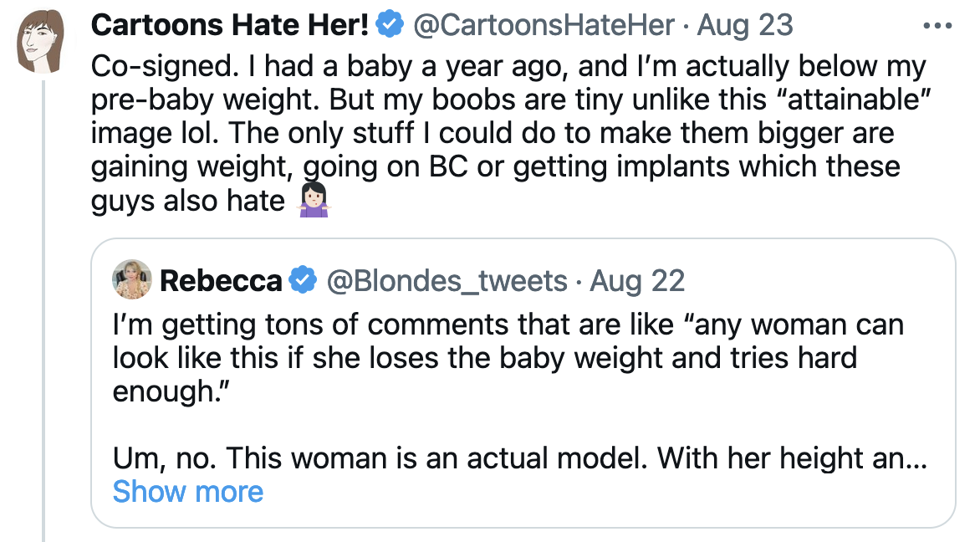
Task: Click the Cartoons Hate Her profile avatar
Action: click(x=43, y=40)
